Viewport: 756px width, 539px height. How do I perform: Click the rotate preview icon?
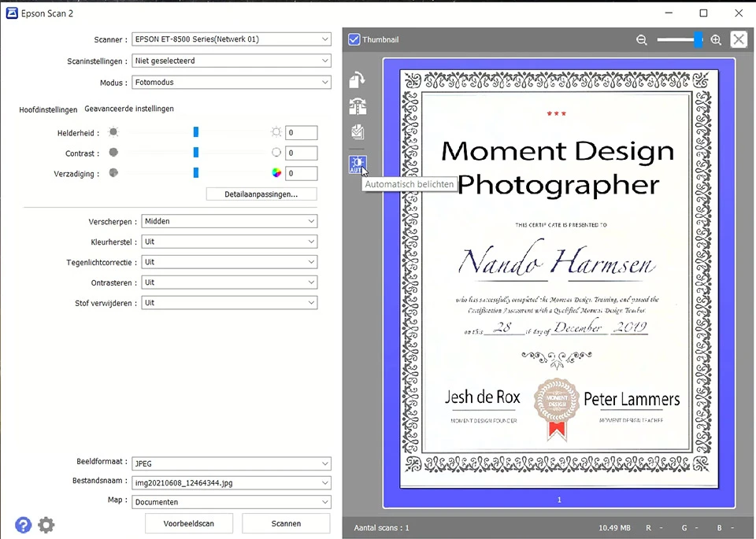coord(358,80)
